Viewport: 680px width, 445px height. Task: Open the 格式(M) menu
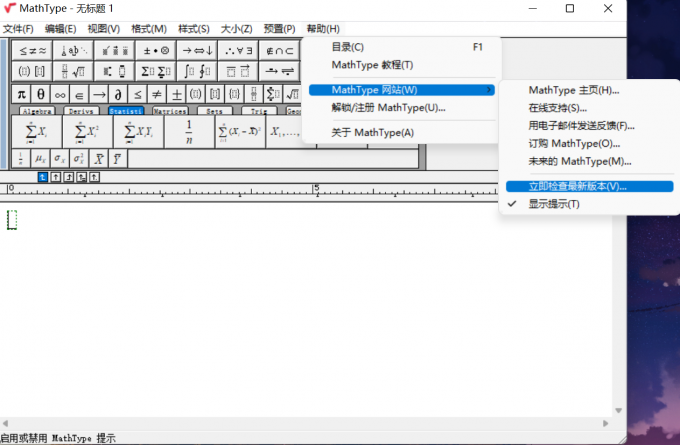point(149,29)
